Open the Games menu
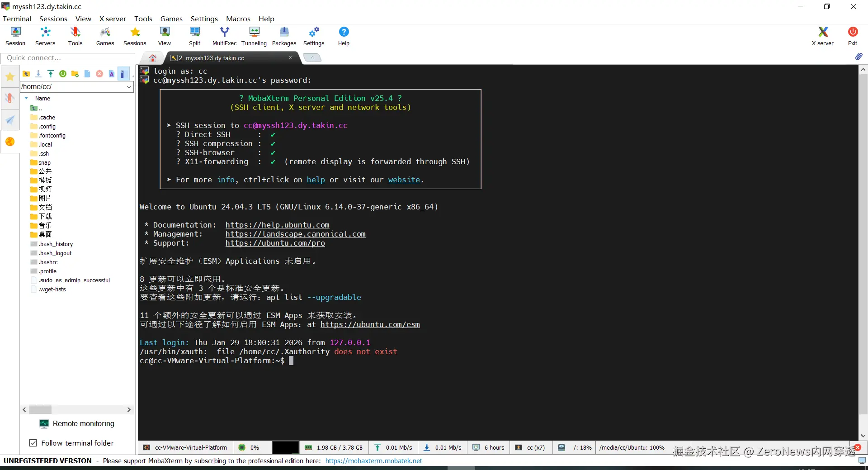This screenshot has width=868, height=470. (171, 19)
